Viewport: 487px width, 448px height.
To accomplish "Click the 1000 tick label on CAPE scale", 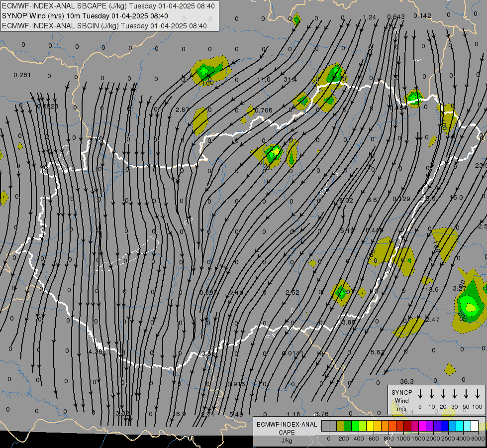I will 403,439.
